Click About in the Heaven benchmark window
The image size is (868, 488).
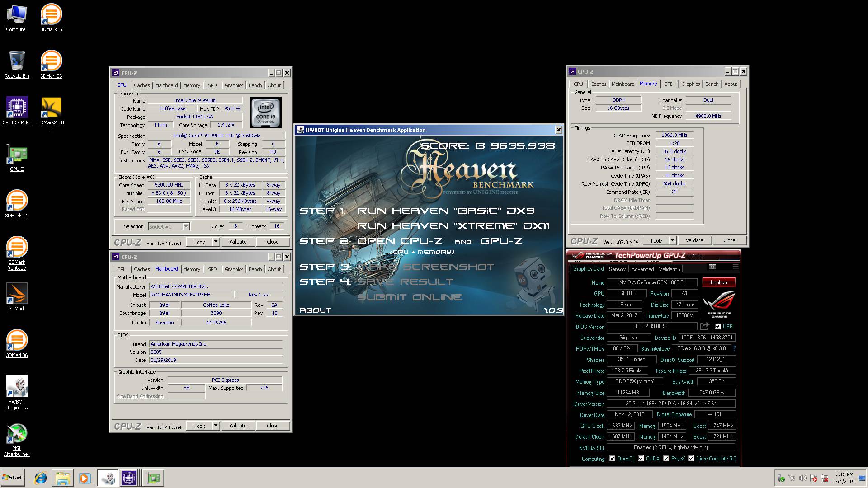[x=315, y=310]
